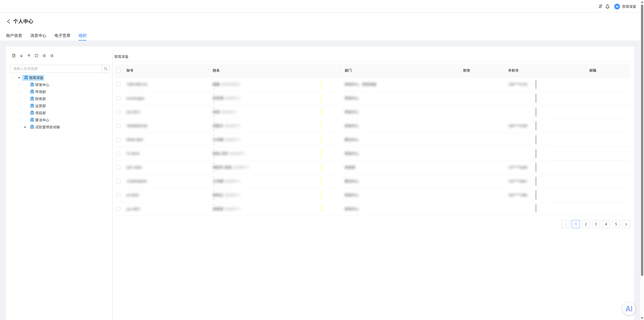This screenshot has width=644, height=320.
Task: Click the 账号 column header
Action: click(130, 70)
